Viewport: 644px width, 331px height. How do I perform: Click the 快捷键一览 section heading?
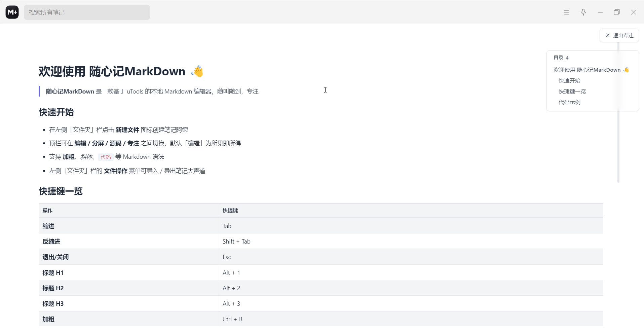tap(61, 191)
